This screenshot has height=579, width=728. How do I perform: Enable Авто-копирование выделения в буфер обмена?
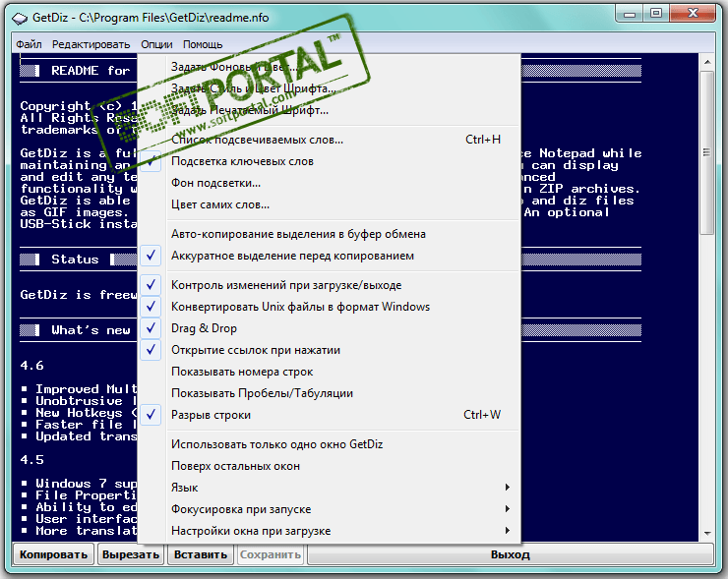pos(330,234)
